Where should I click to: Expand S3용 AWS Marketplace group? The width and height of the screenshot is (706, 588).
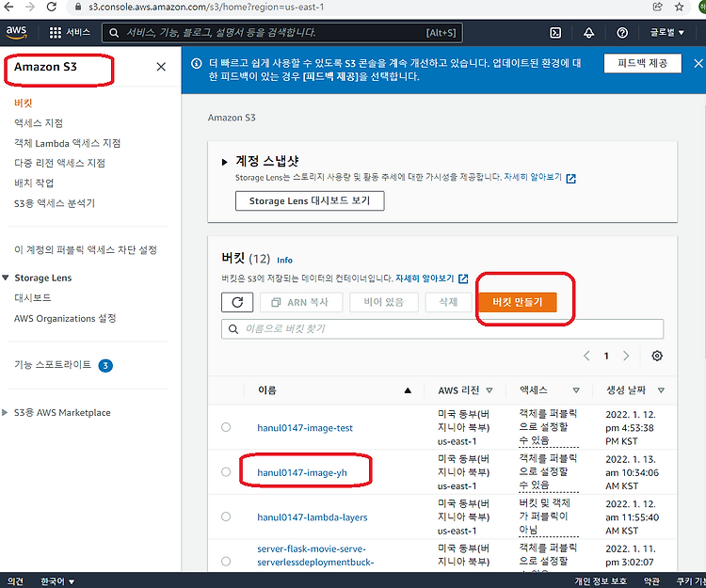tap(5, 413)
